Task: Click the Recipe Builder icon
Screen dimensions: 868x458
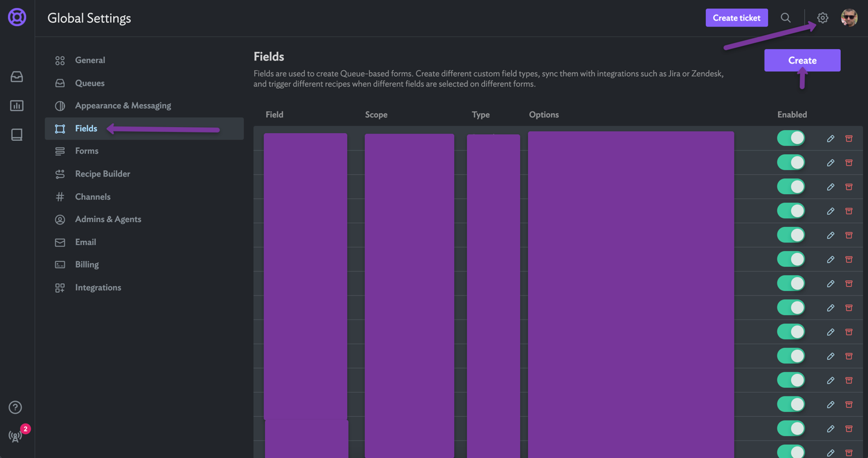Action: (x=60, y=174)
